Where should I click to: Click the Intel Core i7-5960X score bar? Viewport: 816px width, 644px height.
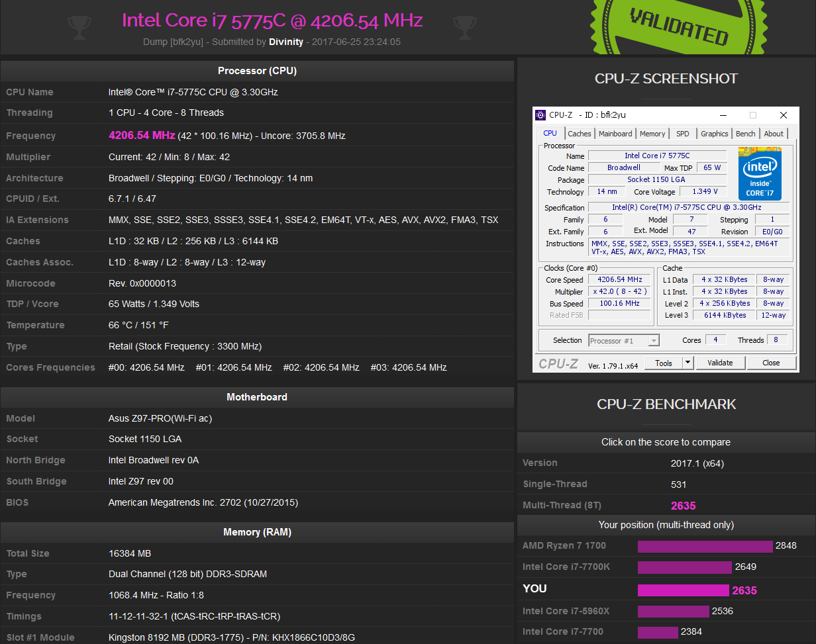[674, 611]
